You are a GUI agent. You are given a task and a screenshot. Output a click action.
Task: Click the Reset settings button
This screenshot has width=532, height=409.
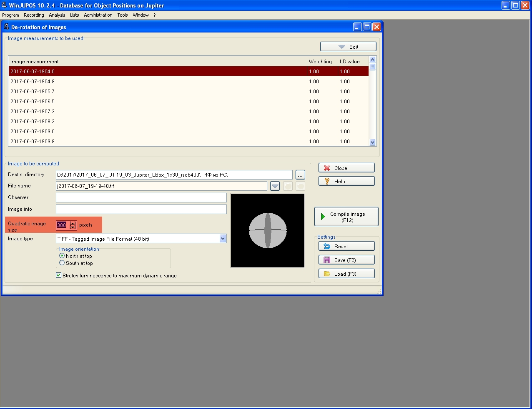coord(346,246)
